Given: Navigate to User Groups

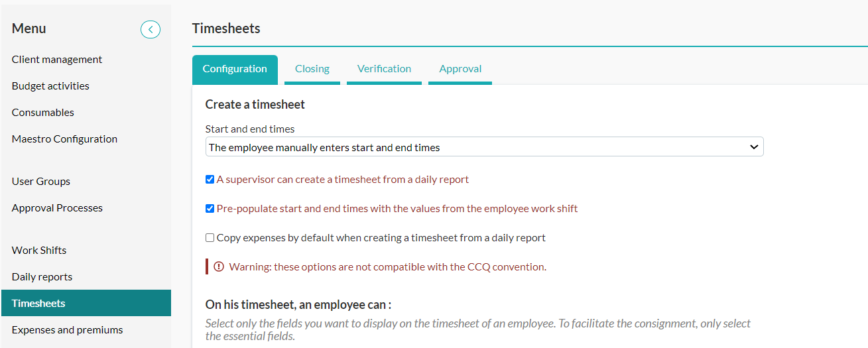Looking at the screenshot, I should 41,181.
